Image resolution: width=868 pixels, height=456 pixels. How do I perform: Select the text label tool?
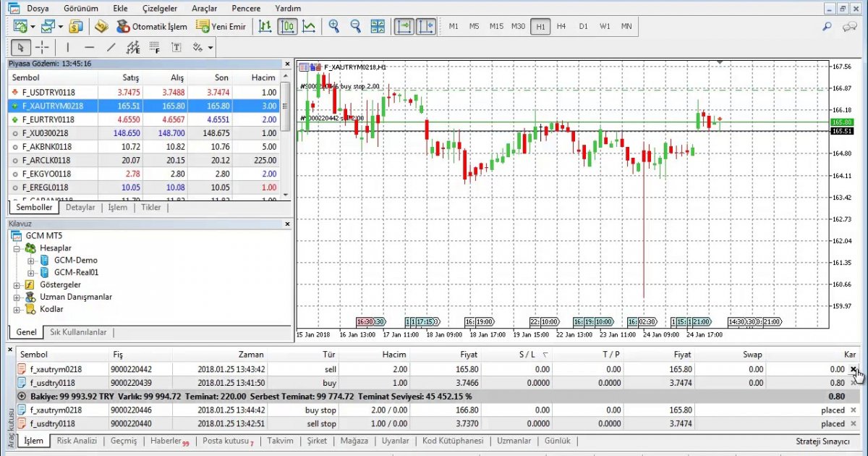(x=176, y=48)
